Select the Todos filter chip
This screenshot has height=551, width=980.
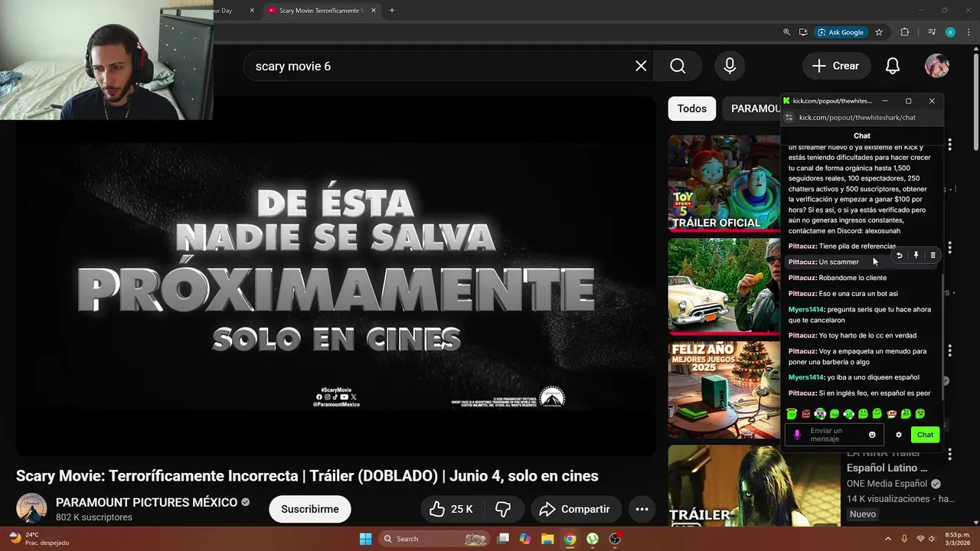click(692, 109)
